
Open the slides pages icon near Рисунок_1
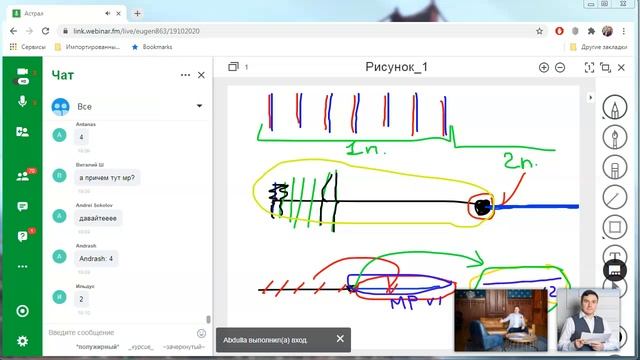[x=233, y=67]
